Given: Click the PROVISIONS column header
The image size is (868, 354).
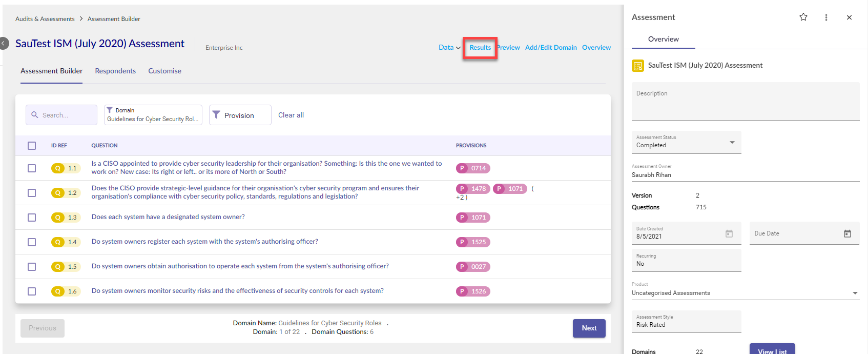Looking at the screenshot, I should coord(471,146).
